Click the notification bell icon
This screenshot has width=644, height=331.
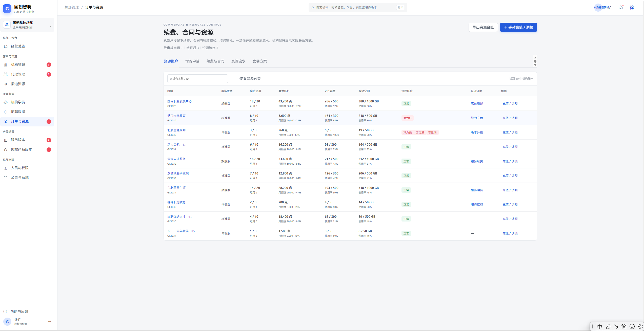[621, 8]
